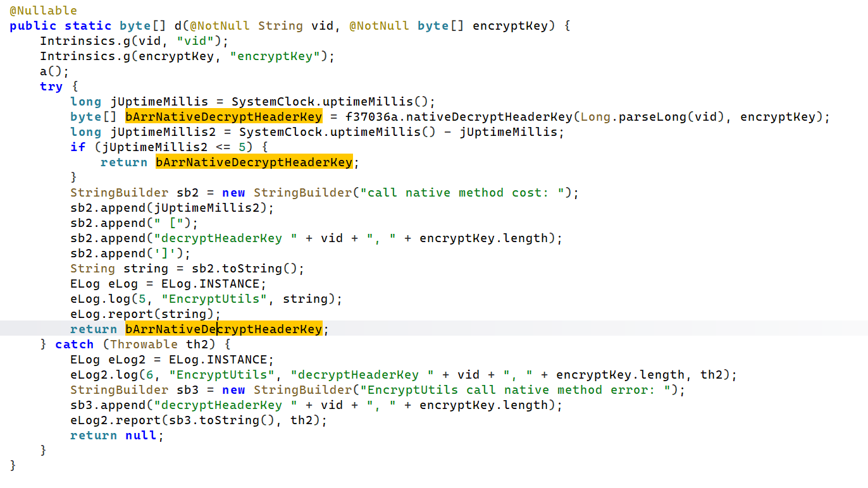The image size is (868, 488).
Task: Click the "EncryptUtils call native method error: " string
Action: 523,390
